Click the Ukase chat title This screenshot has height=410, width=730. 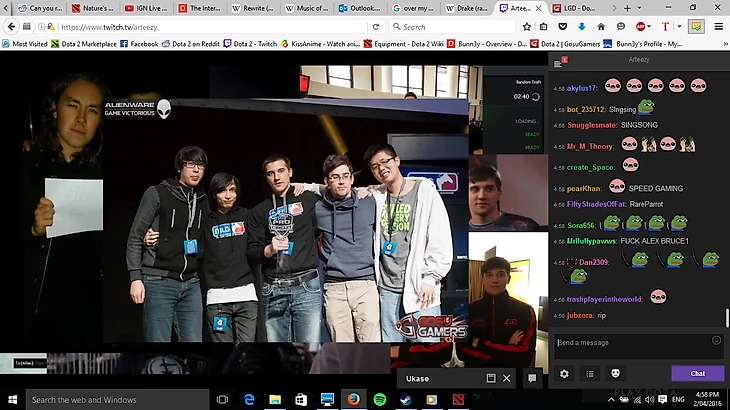418,379
